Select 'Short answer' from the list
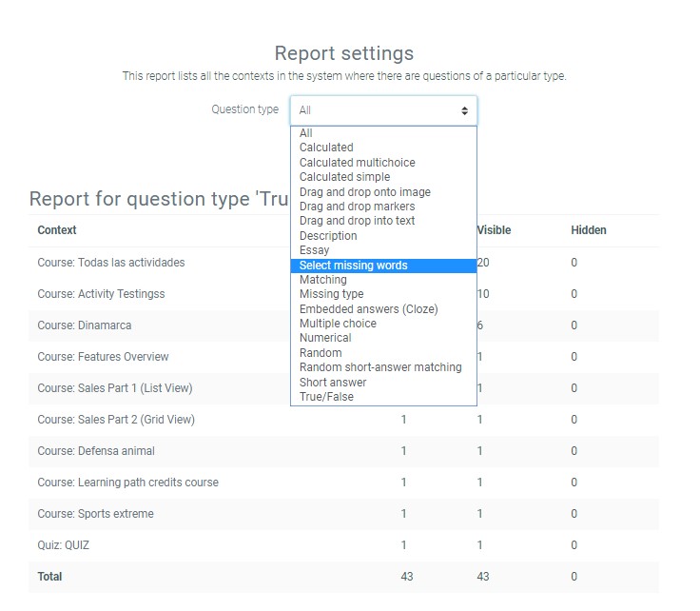Screen dimensions: 700x611 [333, 383]
